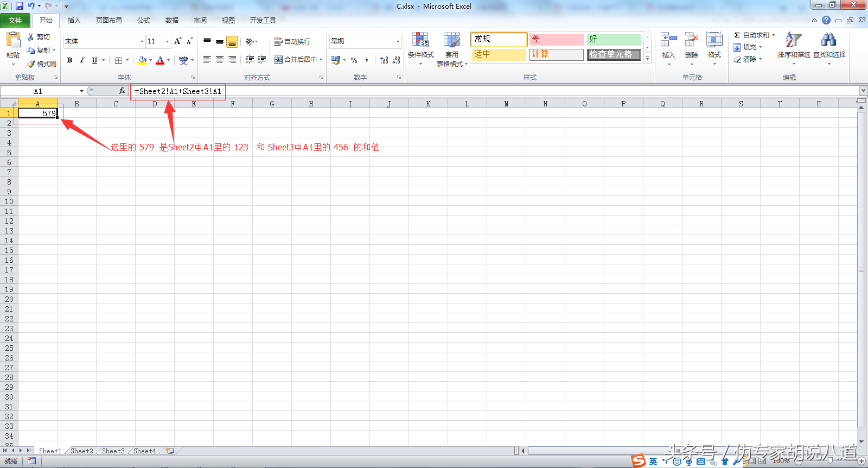Click 合并后居中 merge and center

[295, 60]
